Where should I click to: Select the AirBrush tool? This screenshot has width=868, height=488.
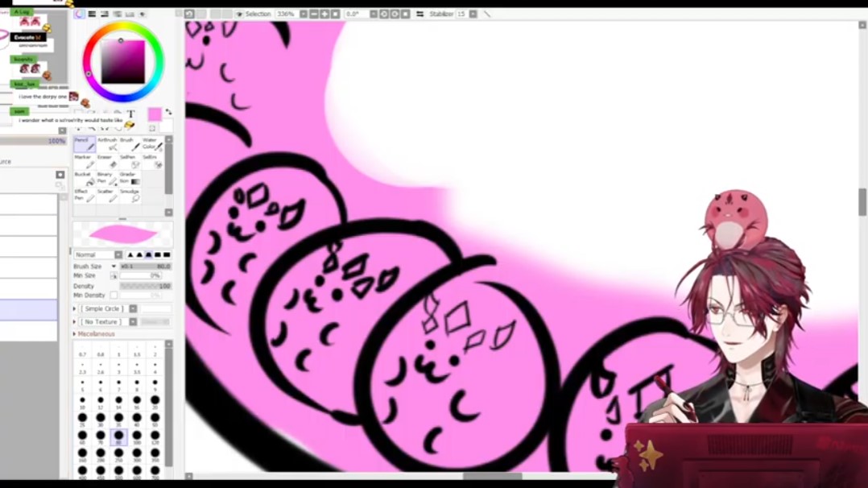(107, 144)
